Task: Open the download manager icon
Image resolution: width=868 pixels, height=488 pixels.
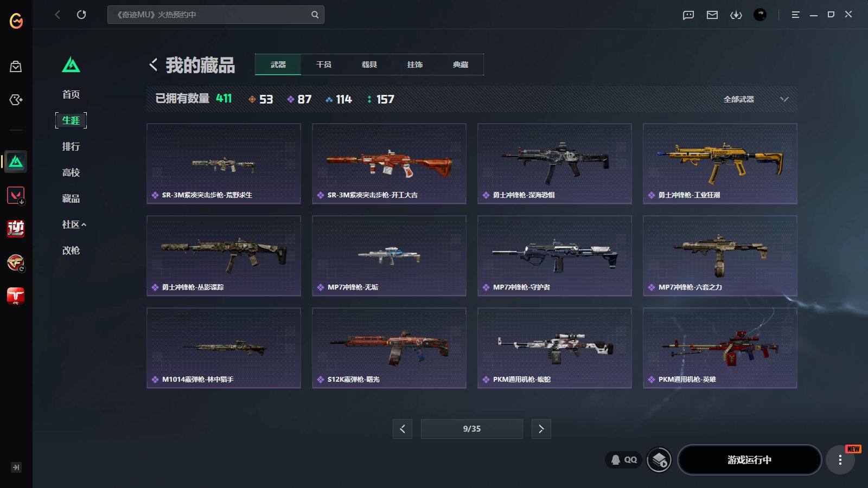Action: click(736, 15)
